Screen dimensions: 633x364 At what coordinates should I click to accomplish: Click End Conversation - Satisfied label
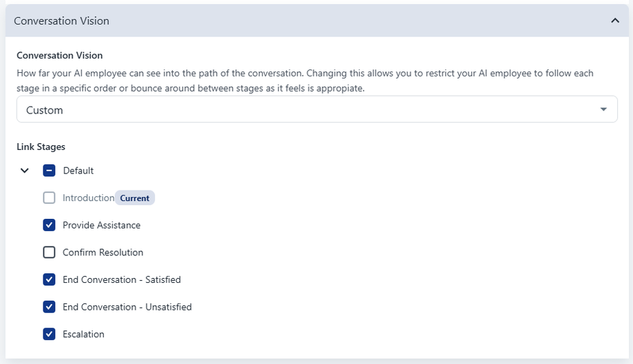tap(121, 279)
